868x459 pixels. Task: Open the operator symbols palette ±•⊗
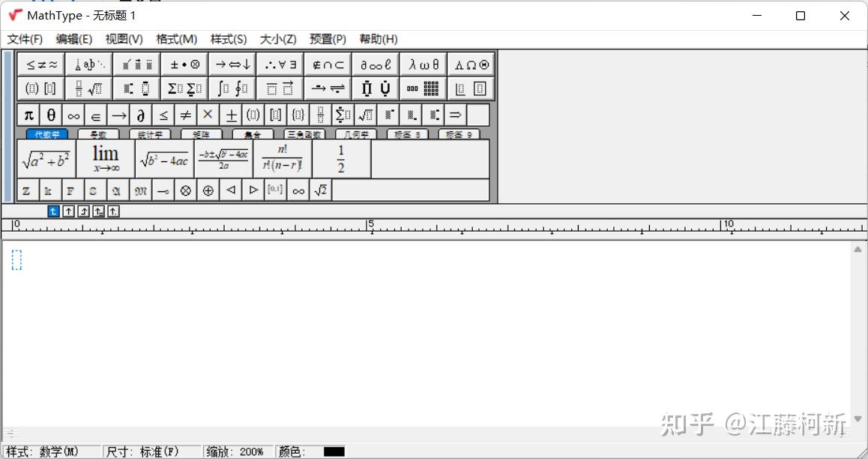184,64
